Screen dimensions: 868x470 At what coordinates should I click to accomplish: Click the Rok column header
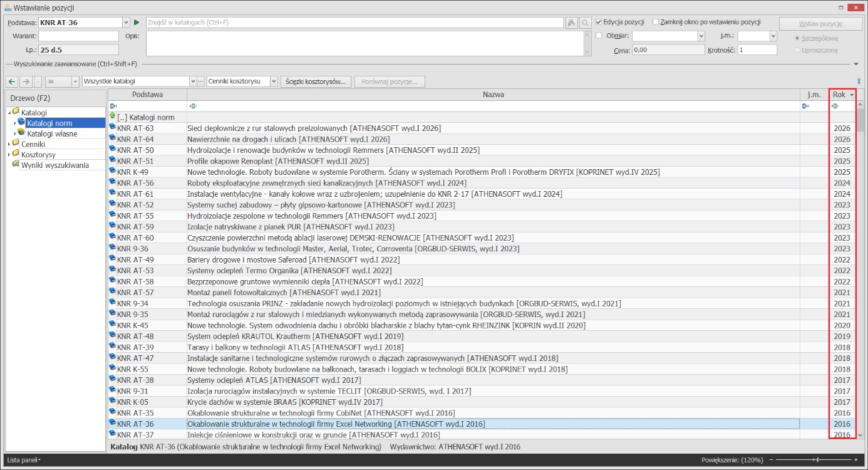click(842, 95)
